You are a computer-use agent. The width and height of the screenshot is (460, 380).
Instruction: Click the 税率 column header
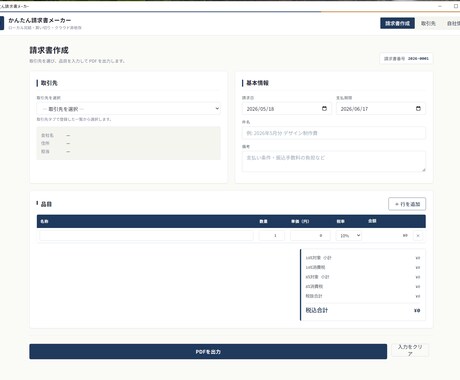tap(340, 221)
